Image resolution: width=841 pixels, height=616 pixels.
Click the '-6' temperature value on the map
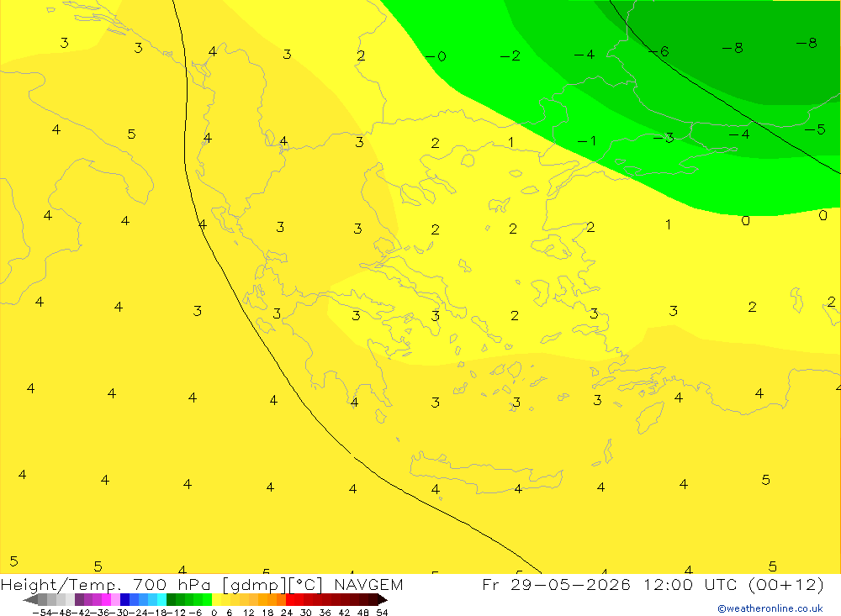coord(659,51)
